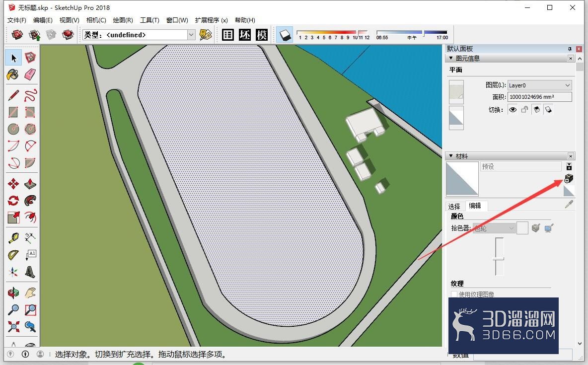
Task: Select the Pie arc tool
Action: click(x=30, y=163)
